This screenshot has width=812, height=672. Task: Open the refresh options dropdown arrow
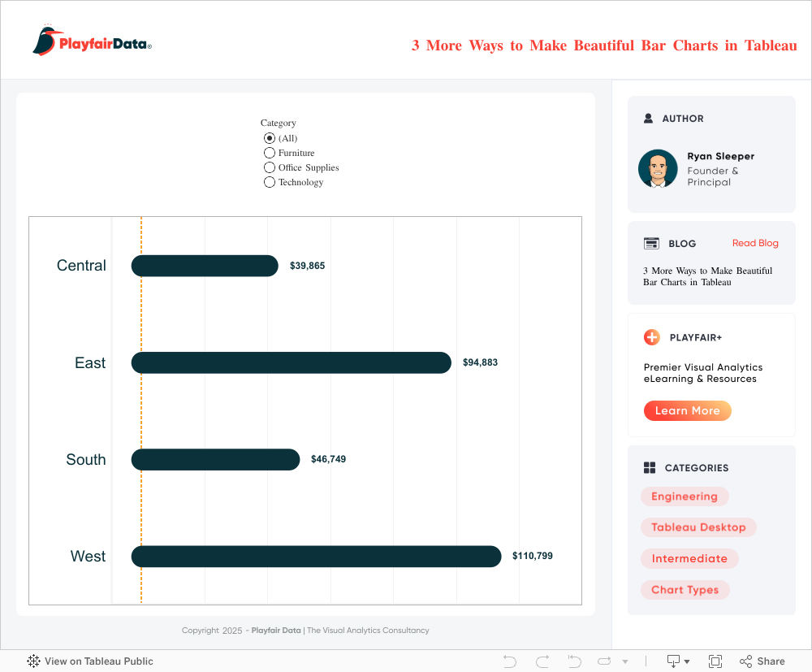tap(625, 661)
